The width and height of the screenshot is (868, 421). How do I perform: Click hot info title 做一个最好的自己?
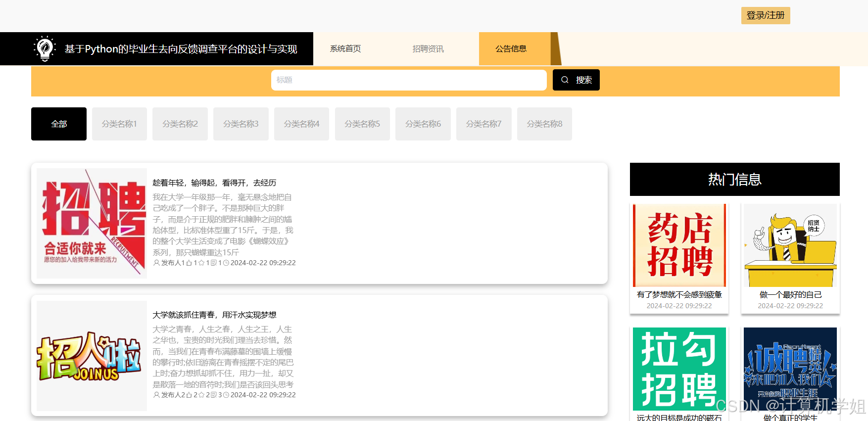click(x=790, y=294)
